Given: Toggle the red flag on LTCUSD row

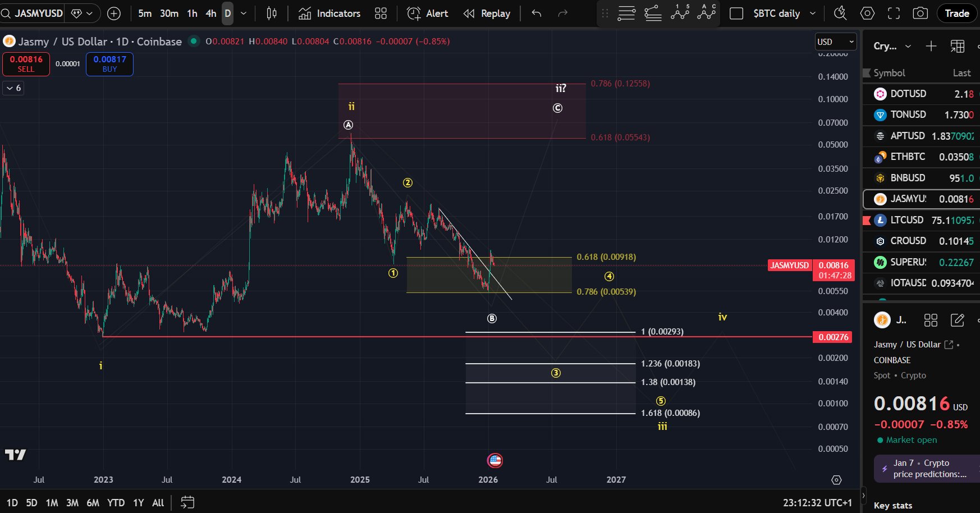Looking at the screenshot, I should pyautogui.click(x=866, y=220).
